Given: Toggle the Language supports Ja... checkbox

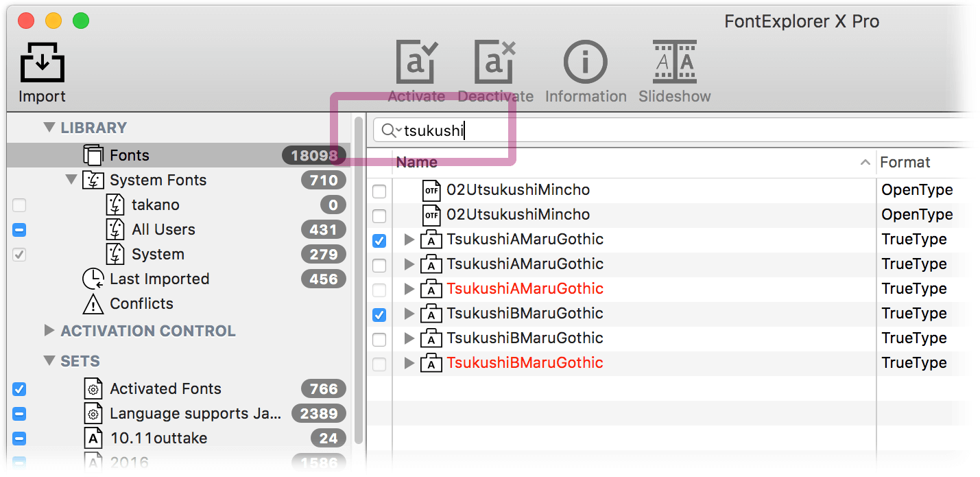Looking at the screenshot, I should click(19, 414).
